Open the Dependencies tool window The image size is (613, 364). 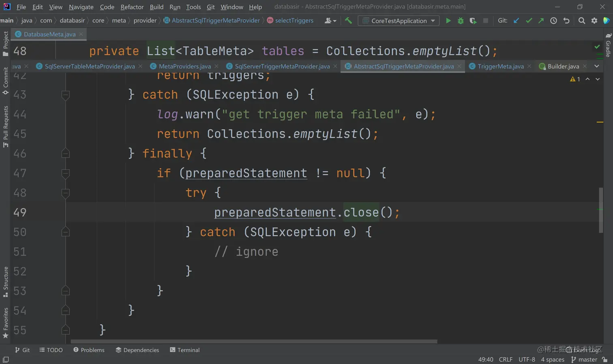coord(137,350)
